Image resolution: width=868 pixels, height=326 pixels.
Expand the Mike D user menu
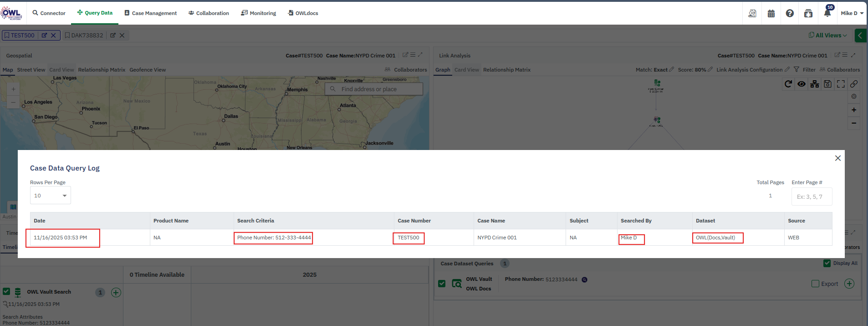(852, 13)
